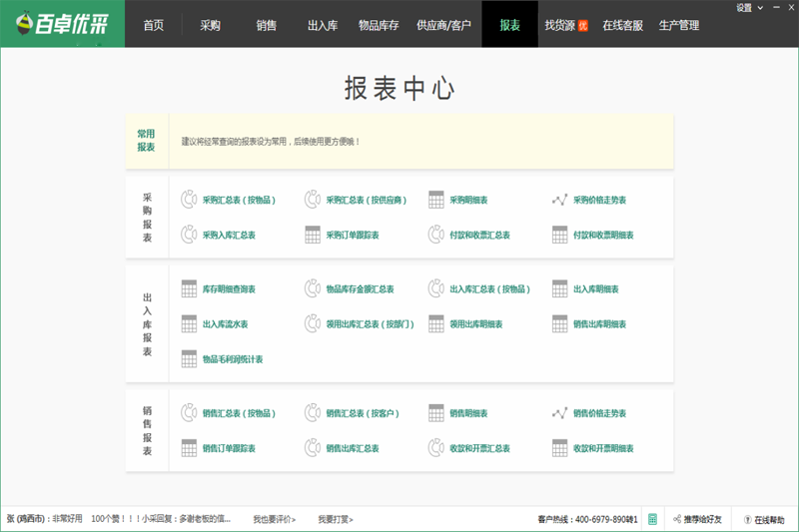Viewport: 799px width, 532px height.
Task: Open the 物品库存 navigation tab
Action: pyautogui.click(x=379, y=25)
